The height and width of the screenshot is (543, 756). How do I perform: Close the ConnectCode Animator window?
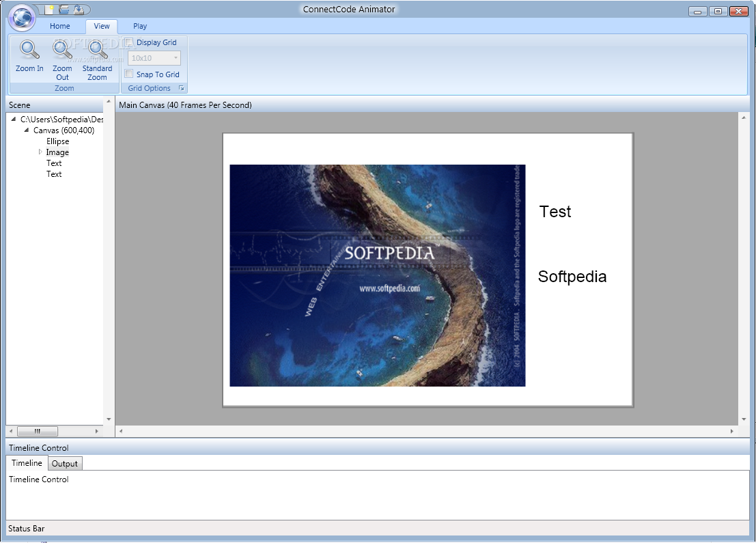pos(739,11)
